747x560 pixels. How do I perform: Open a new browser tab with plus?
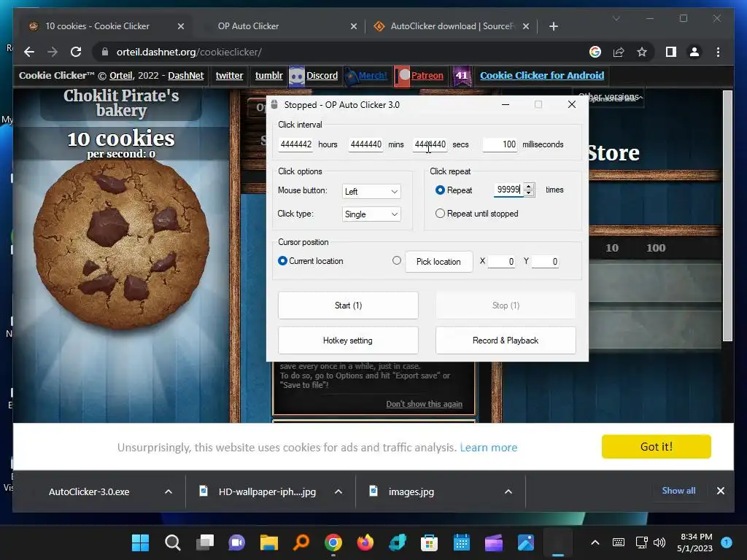point(553,26)
